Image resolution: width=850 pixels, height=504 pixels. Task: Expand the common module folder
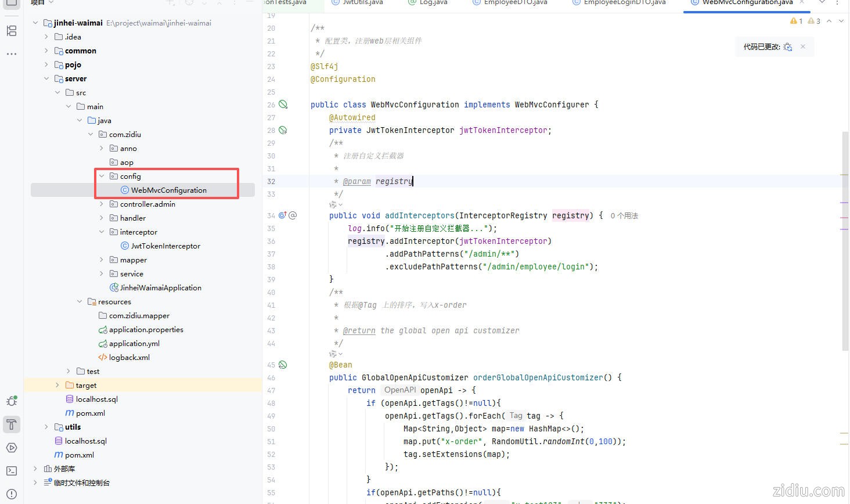click(x=46, y=51)
